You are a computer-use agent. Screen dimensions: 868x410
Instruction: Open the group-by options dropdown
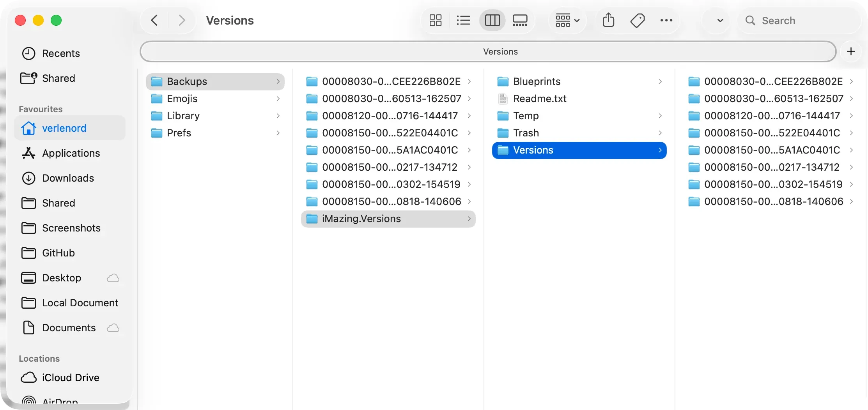click(567, 20)
